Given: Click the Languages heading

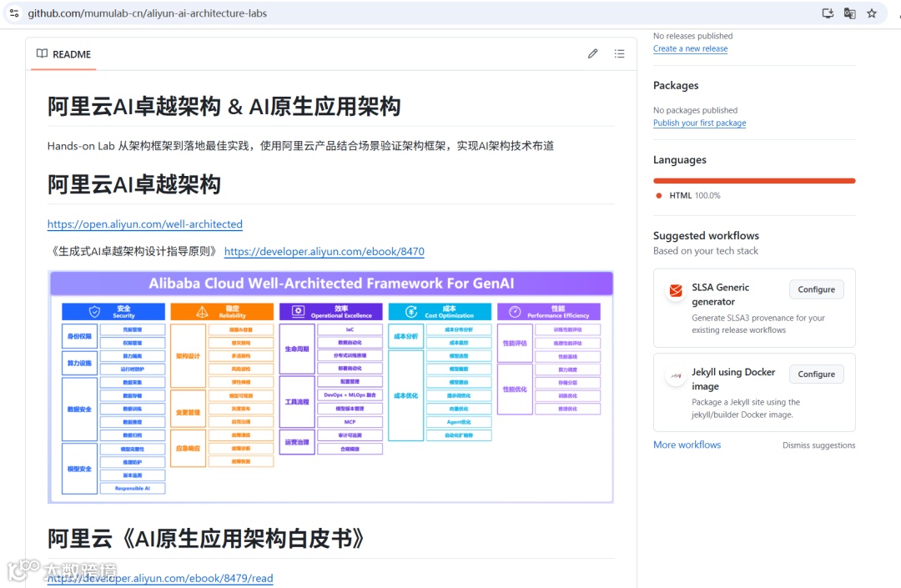Looking at the screenshot, I should (680, 160).
